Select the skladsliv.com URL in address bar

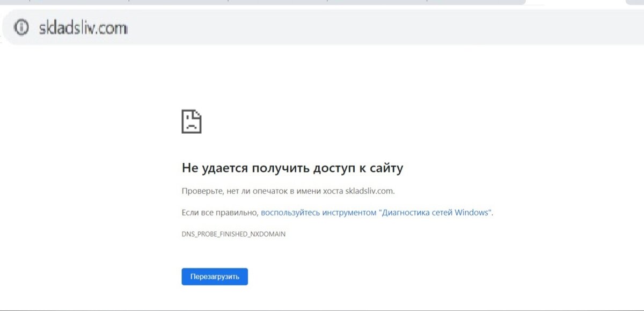tap(83, 27)
